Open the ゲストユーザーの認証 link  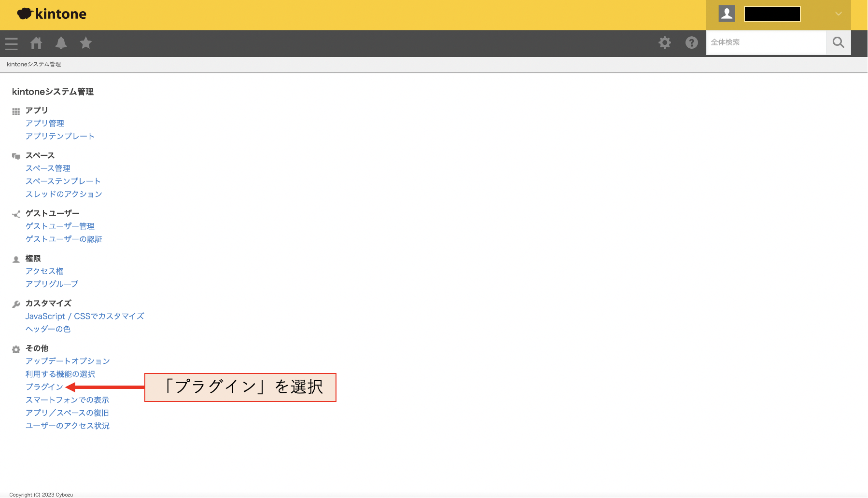click(x=64, y=239)
